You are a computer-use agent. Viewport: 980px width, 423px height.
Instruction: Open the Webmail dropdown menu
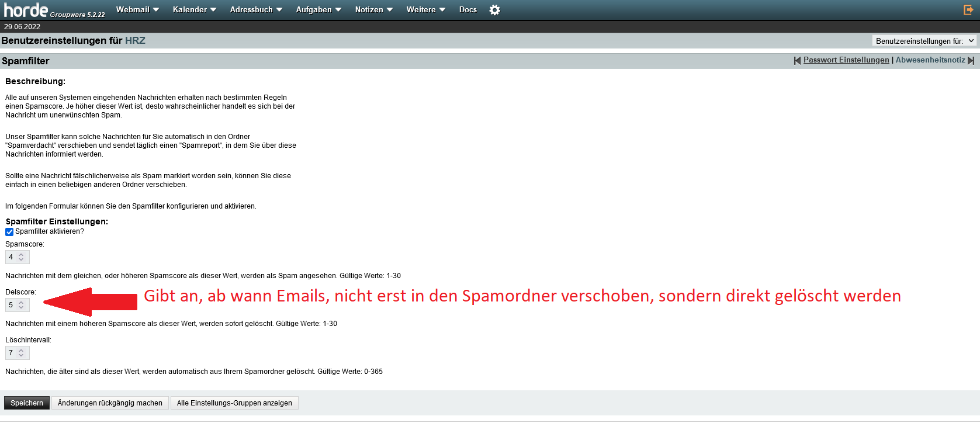pos(137,10)
